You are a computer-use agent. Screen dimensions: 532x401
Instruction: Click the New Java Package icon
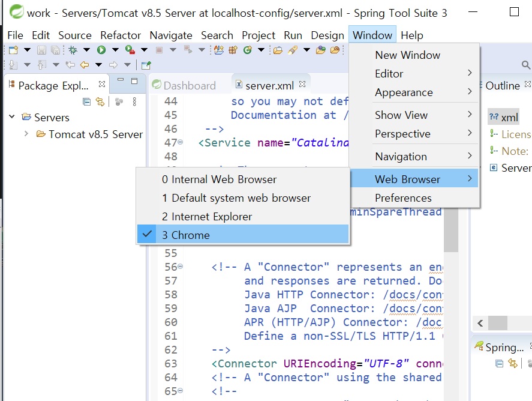[233, 50]
